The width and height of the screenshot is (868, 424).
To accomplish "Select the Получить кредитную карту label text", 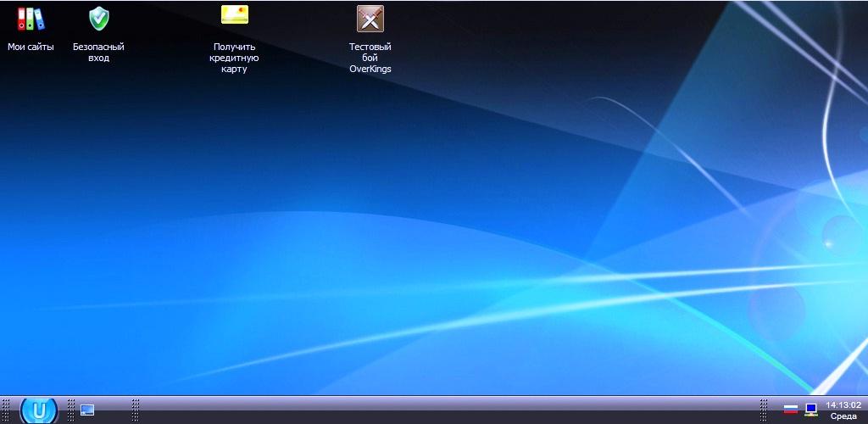I will [x=235, y=59].
